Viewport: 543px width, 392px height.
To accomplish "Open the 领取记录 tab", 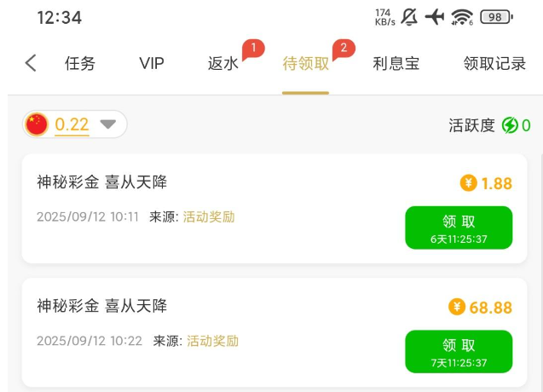I will pyautogui.click(x=494, y=64).
